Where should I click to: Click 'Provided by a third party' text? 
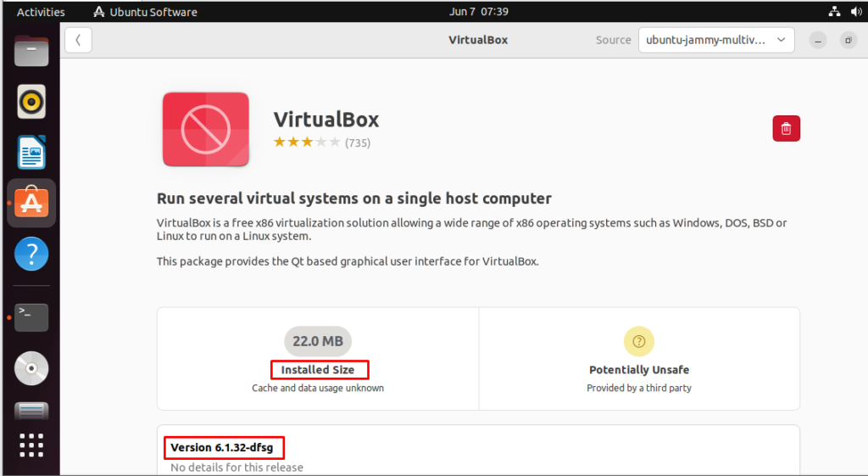[639, 388]
